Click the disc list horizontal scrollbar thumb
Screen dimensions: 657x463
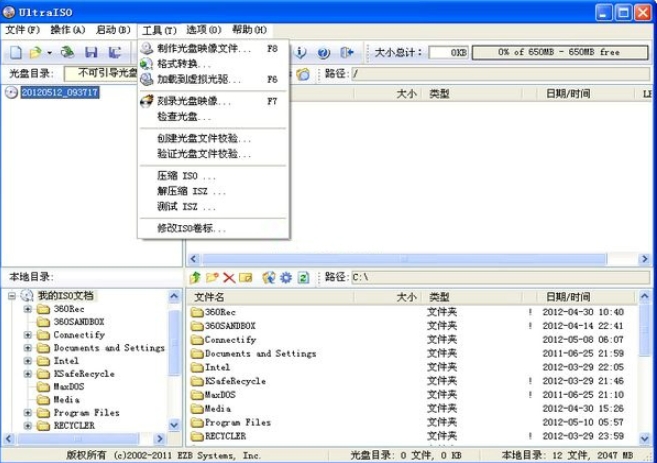click(x=404, y=259)
